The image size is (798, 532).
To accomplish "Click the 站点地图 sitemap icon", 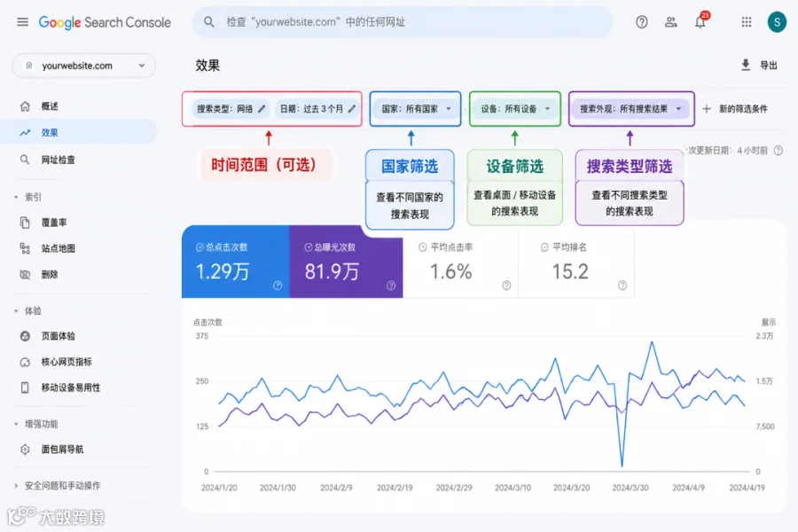I will click(25, 248).
